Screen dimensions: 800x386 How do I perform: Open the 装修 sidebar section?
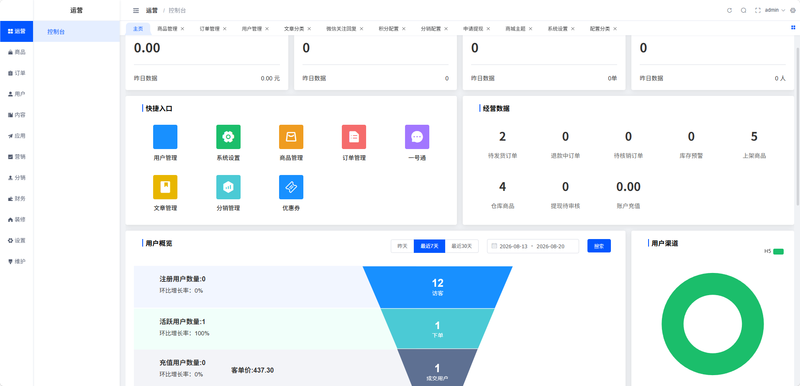point(16,219)
